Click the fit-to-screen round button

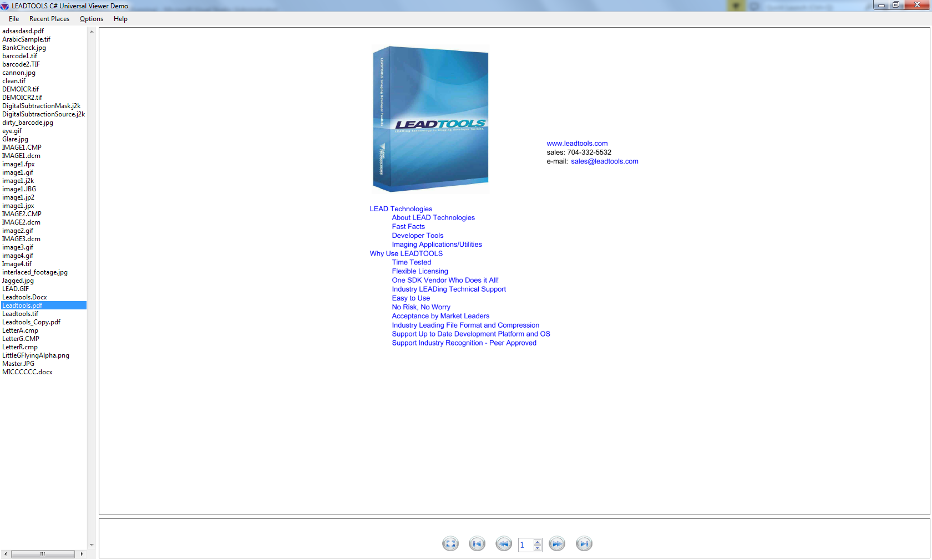pyautogui.click(x=450, y=544)
